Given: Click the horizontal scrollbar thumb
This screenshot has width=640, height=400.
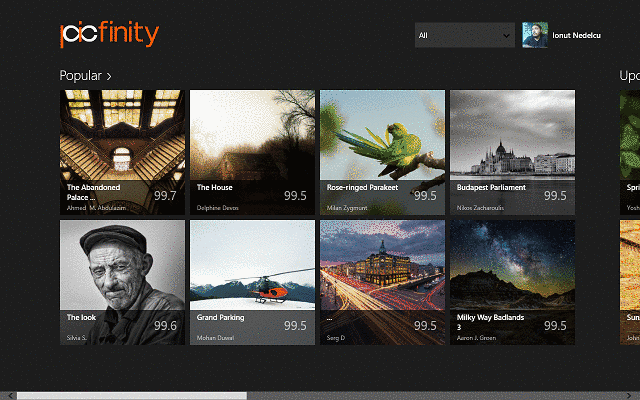Looking at the screenshot, I should [x=131, y=396].
